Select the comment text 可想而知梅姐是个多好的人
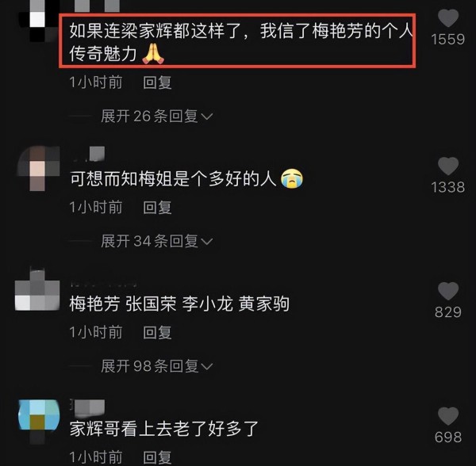Viewport: 476px width, 466px height. pyautogui.click(x=173, y=178)
